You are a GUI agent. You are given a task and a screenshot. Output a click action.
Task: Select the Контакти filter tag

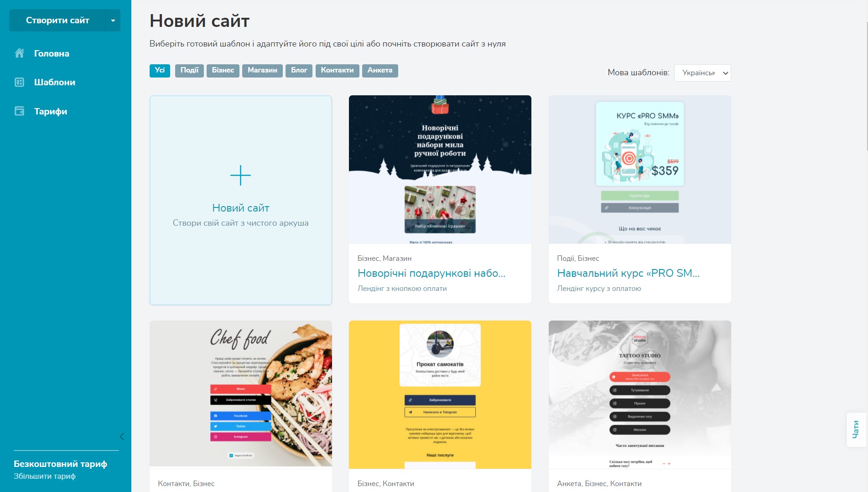click(337, 70)
